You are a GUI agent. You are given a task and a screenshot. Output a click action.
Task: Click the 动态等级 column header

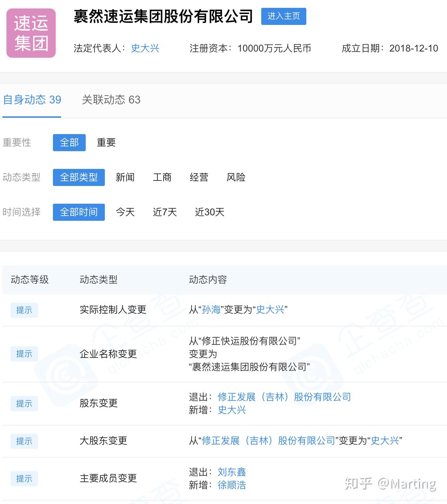(x=30, y=280)
